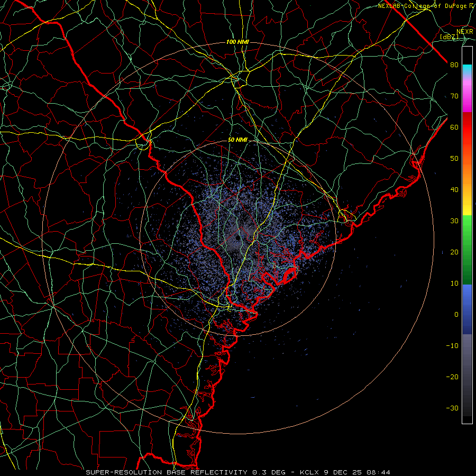Click the -20 value on the dBZ scale

(x=452, y=377)
